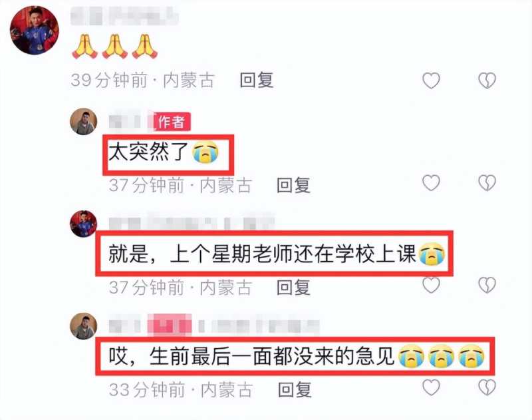
Task: Tap 回复 under 上个星期老师还在学校上课
Action: [x=293, y=288]
